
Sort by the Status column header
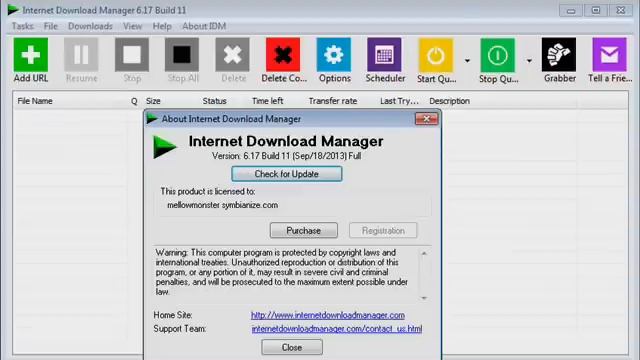[214, 101]
